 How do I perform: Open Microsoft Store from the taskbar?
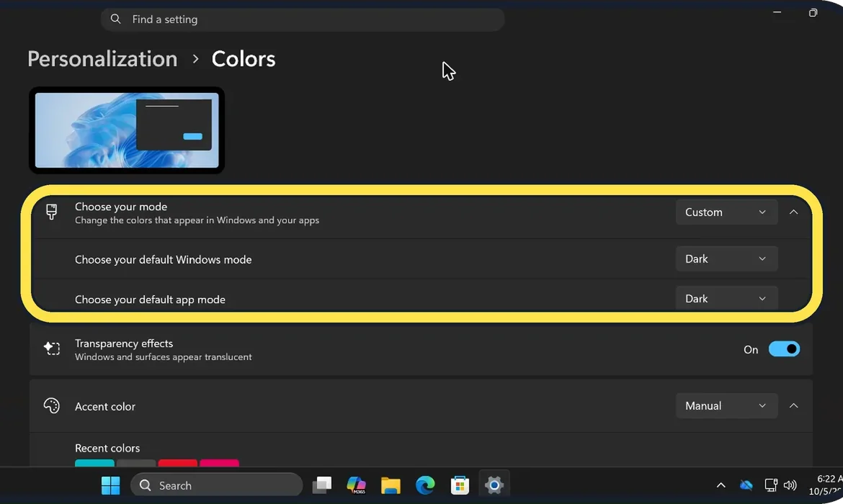[460, 485]
